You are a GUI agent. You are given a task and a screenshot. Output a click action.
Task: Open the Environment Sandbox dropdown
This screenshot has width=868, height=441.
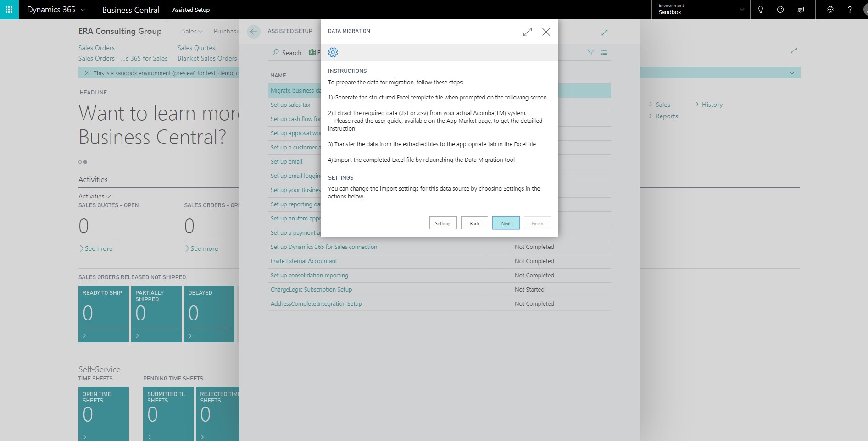(701, 10)
